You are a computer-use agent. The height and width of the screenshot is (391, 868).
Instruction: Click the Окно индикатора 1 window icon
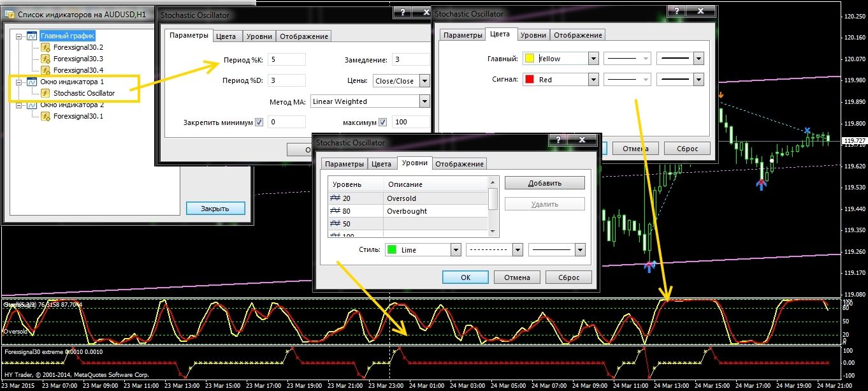click(x=32, y=82)
